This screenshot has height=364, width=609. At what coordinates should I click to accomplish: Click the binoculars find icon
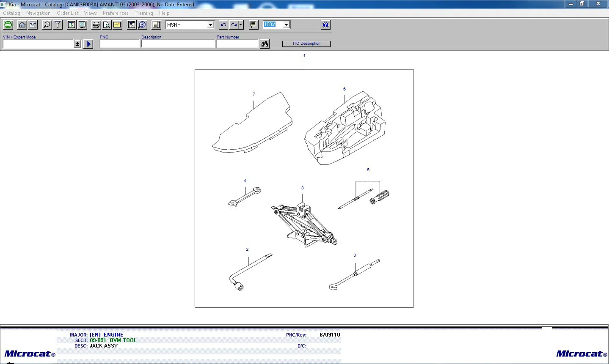click(265, 44)
